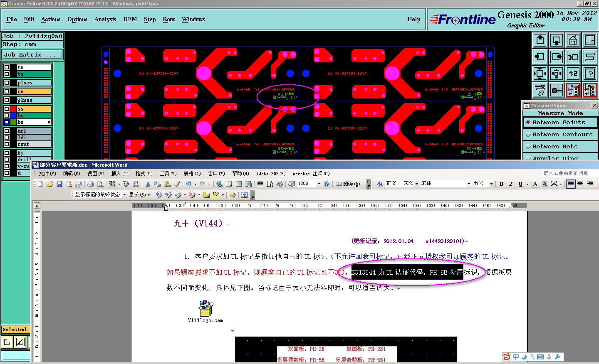Open the Analysis menu in Genesis
Viewport: 599px width, 364px height.
click(105, 19)
